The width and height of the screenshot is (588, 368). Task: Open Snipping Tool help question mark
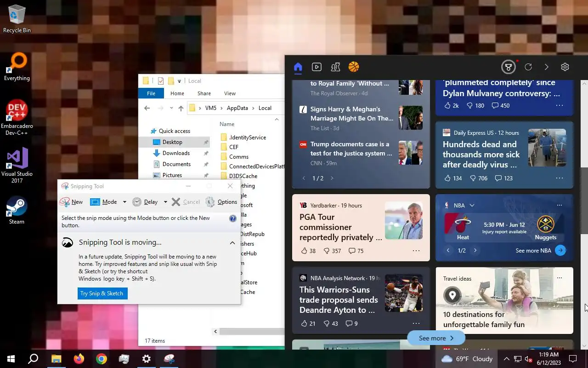click(233, 218)
